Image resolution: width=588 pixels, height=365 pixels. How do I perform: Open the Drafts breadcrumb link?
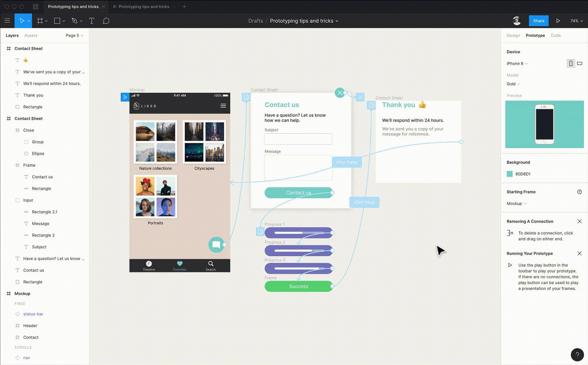255,21
